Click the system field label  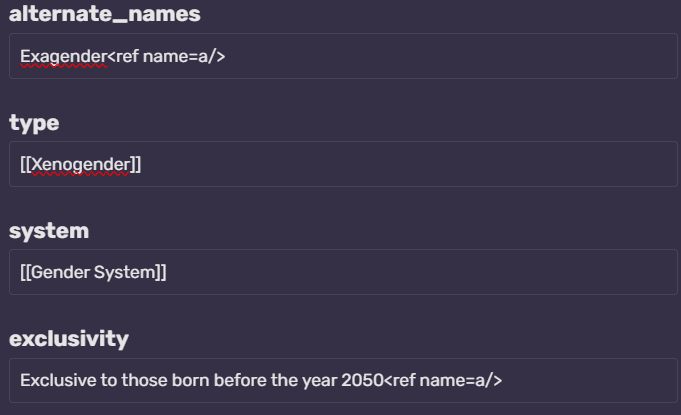pyautogui.click(x=49, y=231)
